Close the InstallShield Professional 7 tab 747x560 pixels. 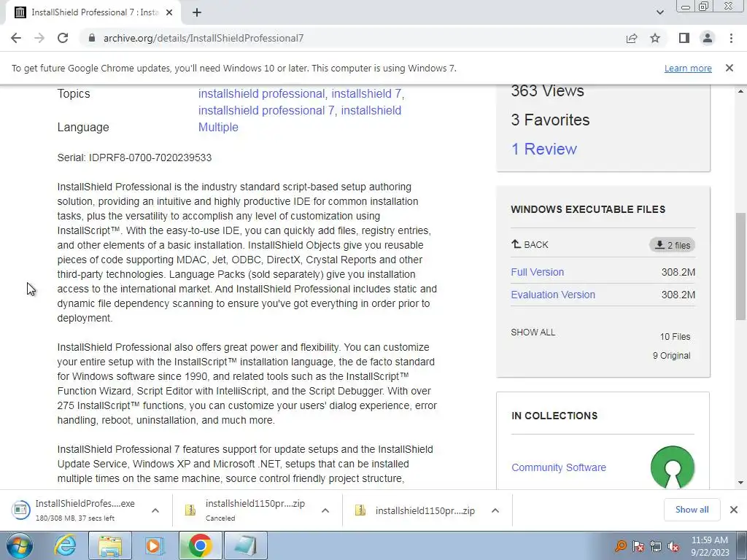point(169,13)
